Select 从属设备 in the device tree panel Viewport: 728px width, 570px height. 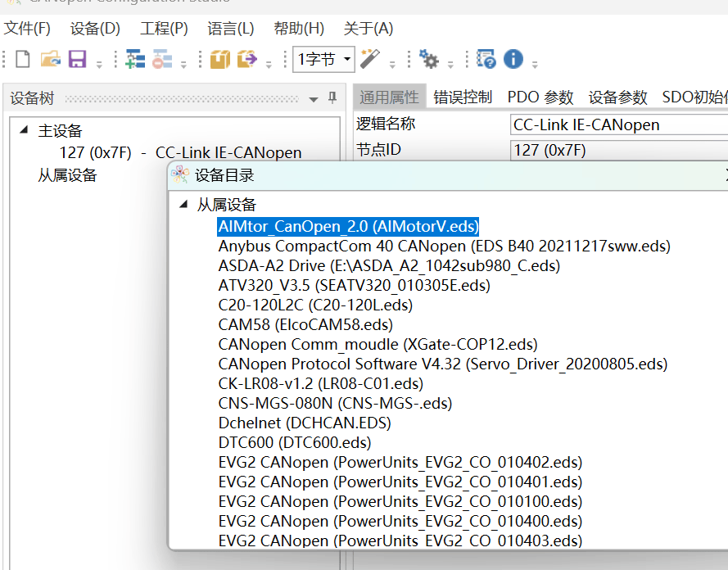click(67, 175)
